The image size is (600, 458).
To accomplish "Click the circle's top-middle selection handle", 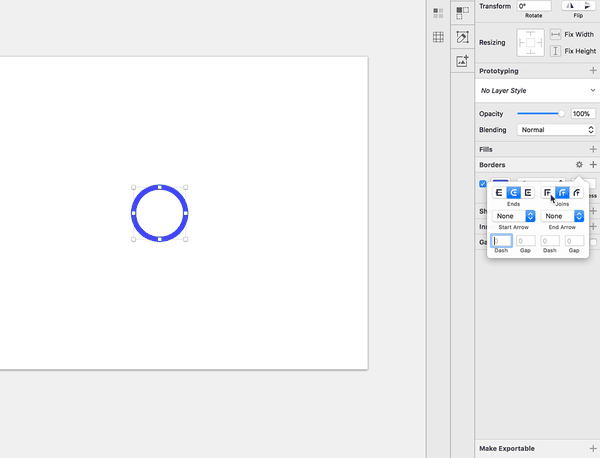I will [160, 187].
